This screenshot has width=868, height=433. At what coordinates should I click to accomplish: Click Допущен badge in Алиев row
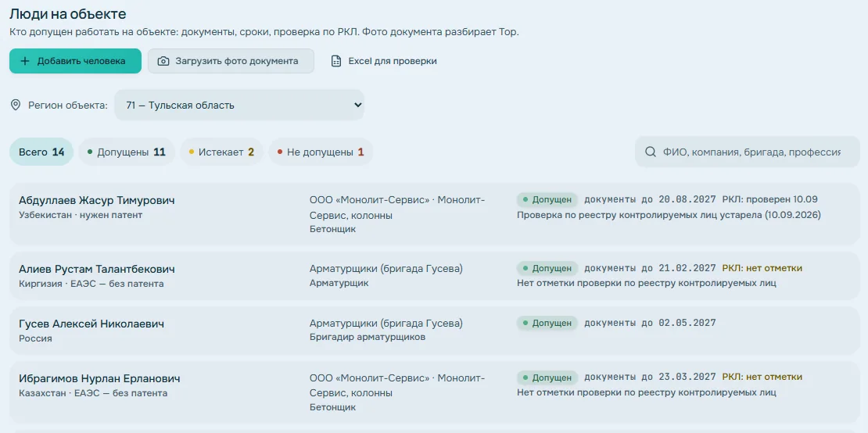pyautogui.click(x=547, y=269)
